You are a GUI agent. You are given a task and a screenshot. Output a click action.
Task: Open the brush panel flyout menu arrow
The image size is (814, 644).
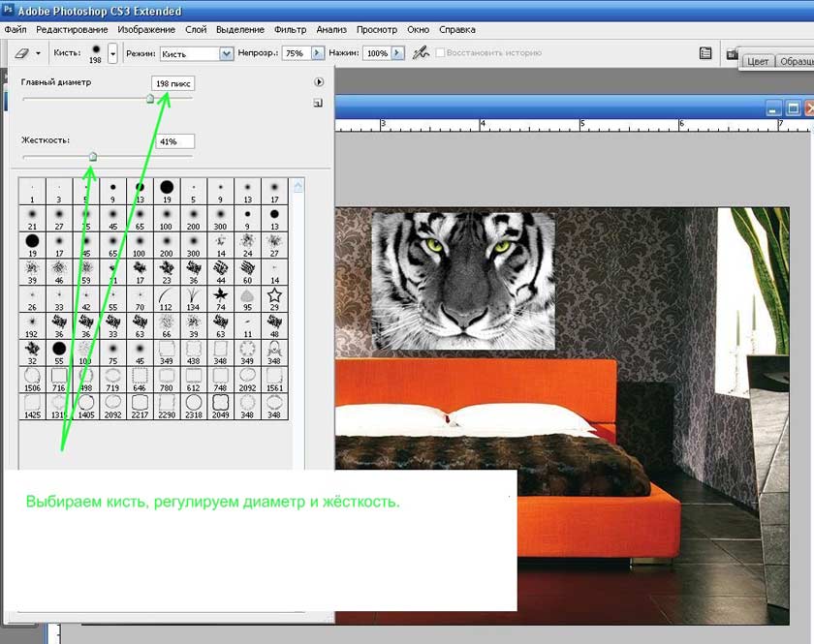[x=318, y=83]
